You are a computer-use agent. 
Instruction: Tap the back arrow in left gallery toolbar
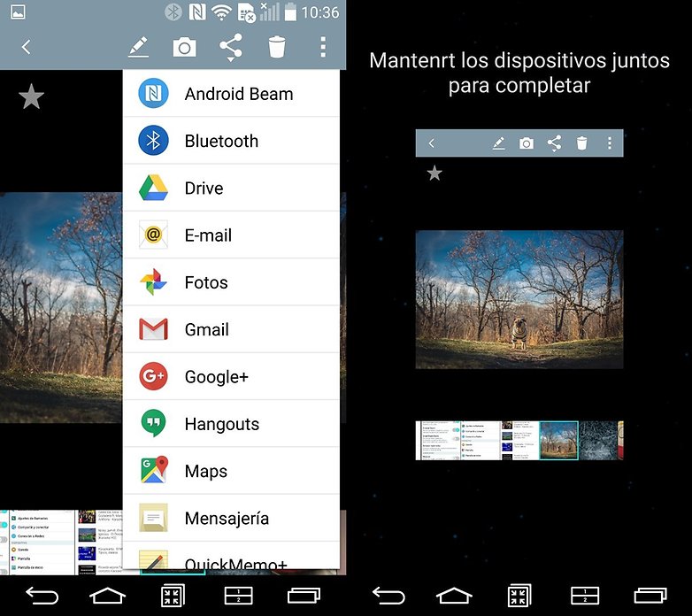coord(27,47)
